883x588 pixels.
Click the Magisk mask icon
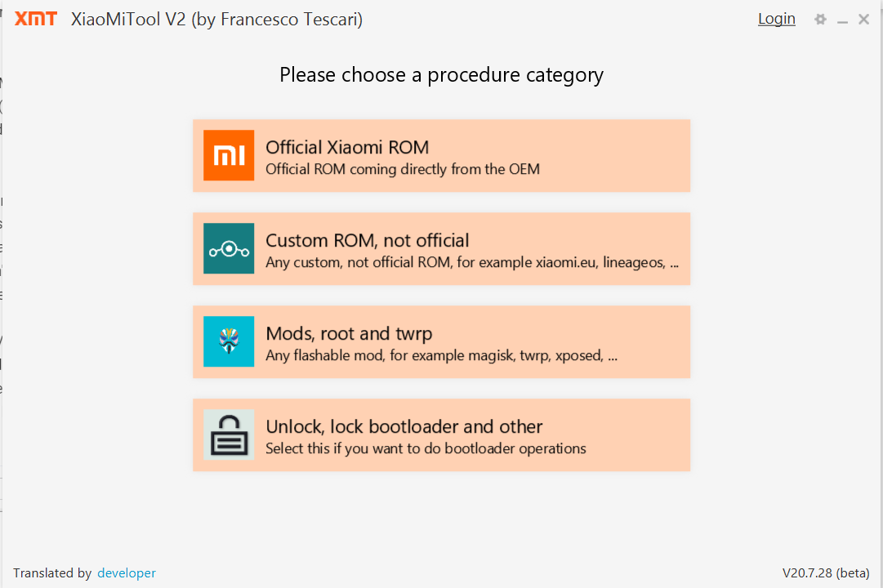[229, 341]
